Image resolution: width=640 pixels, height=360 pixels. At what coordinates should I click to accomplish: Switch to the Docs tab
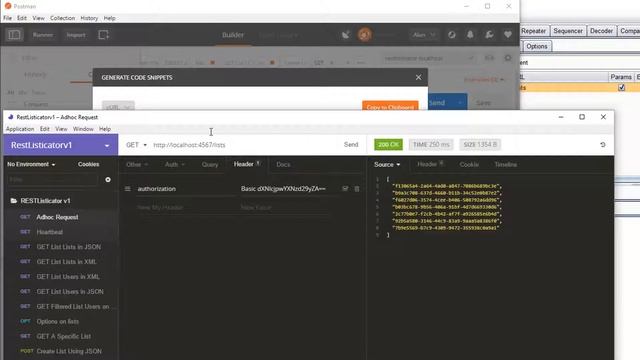tap(283, 164)
